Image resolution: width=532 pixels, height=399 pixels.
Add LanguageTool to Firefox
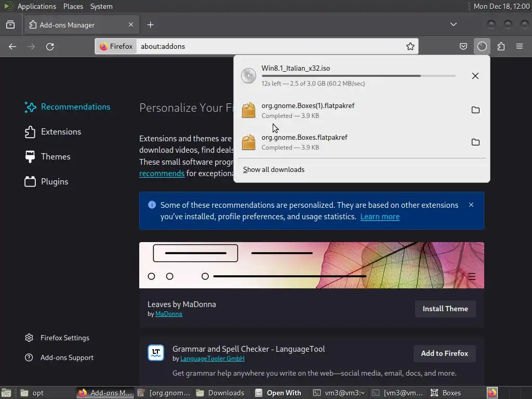point(445,353)
